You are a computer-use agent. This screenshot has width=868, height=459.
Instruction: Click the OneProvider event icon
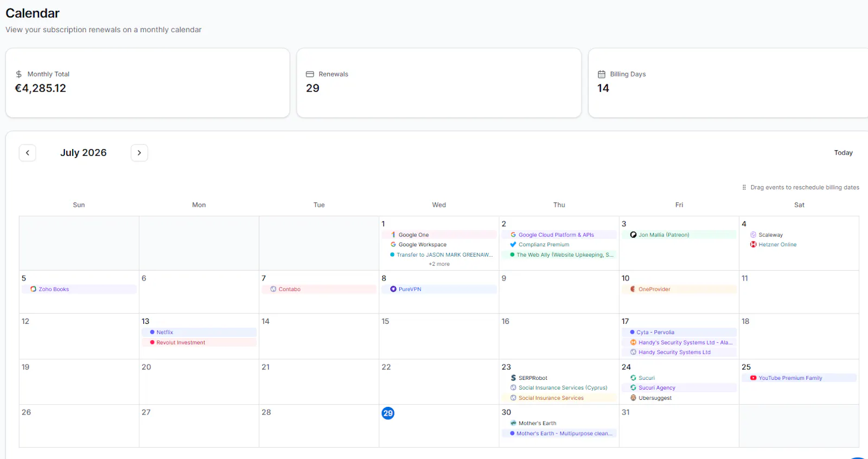[x=633, y=289]
